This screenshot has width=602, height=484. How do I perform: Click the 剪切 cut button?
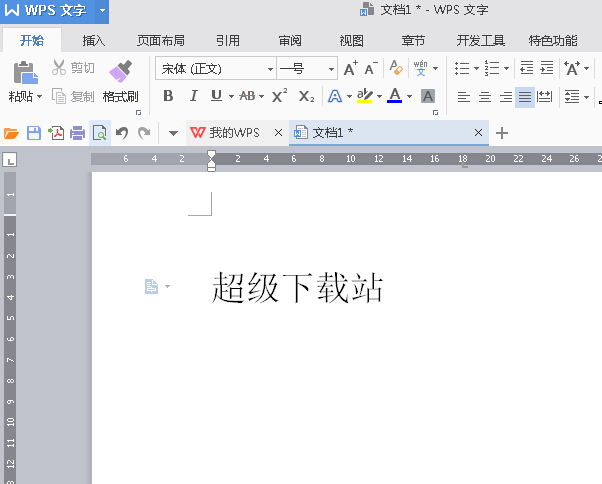pos(73,68)
